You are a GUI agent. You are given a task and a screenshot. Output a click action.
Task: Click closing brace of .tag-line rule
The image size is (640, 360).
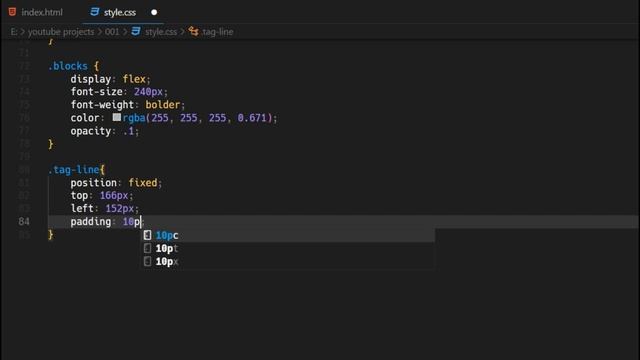pyautogui.click(x=51, y=235)
